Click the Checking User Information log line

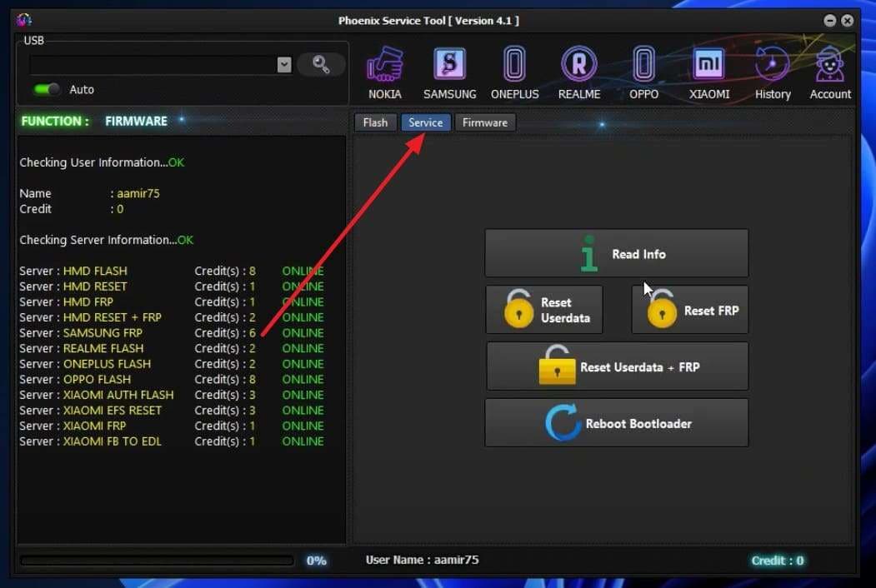point(102,162)
